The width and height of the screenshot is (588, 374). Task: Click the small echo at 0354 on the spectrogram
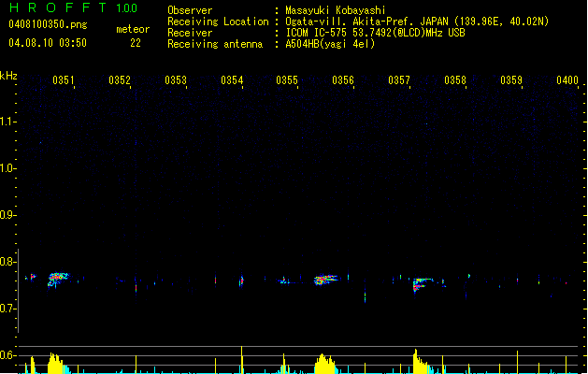(x=241, y=280)
